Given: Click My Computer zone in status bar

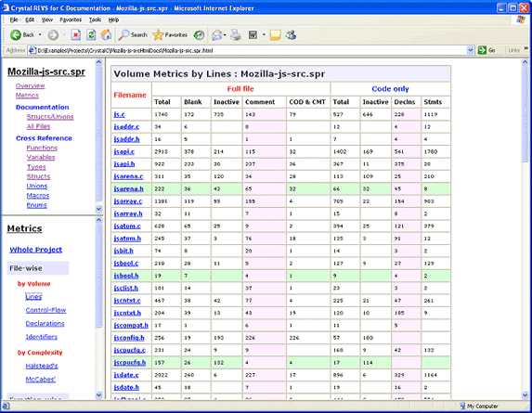Looking at the screenshot, I should coord(478,406).
